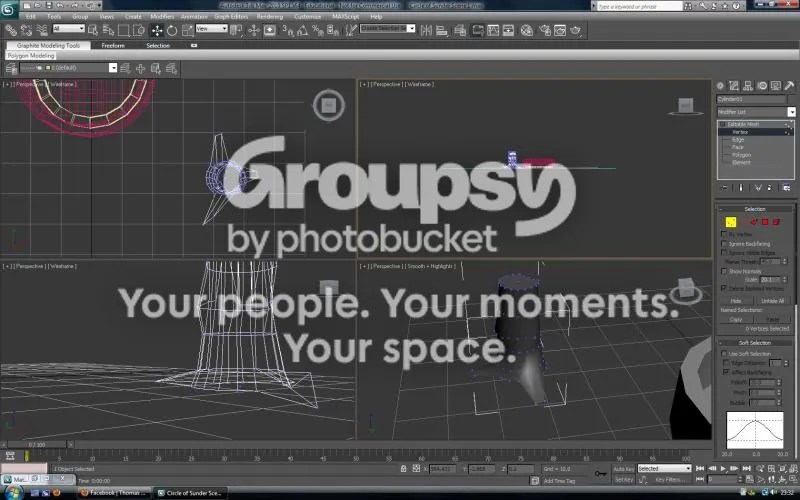Switch to the Freeform ribbon tab
This screenshot has height=500, width=800.
pyautogui.click(x=113, y=45)
